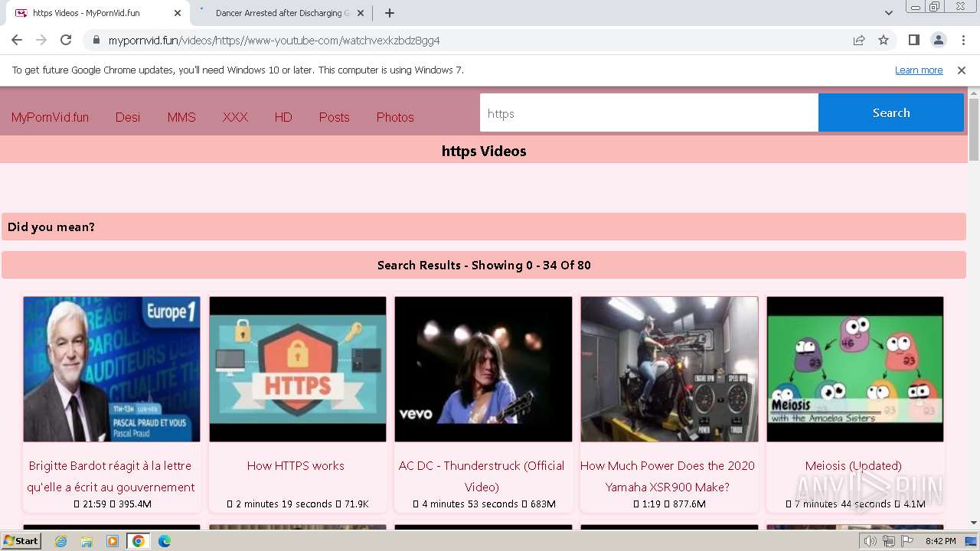Open the XXX menu item
Viewport: 980px width, 551px height.
(235, 117)
